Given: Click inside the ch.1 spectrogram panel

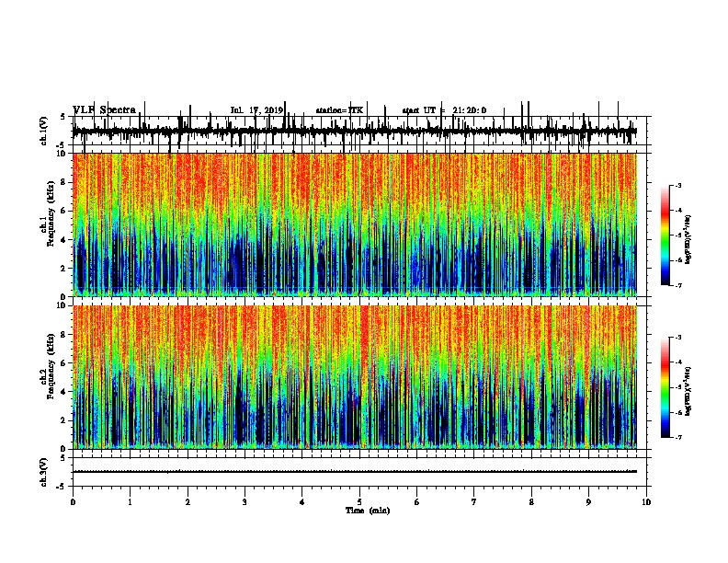Looking at the screenshot, I should (354, 224).
